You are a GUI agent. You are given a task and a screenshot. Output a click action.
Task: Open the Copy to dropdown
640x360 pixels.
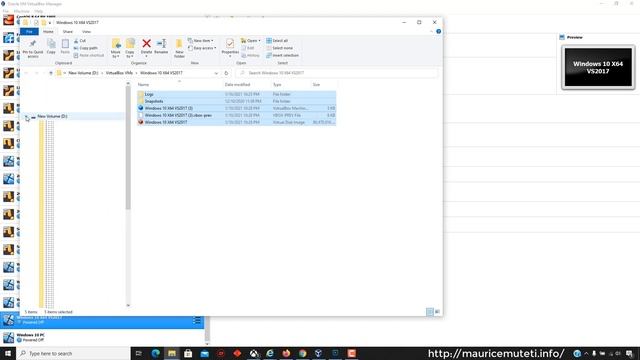click(130, 48)
